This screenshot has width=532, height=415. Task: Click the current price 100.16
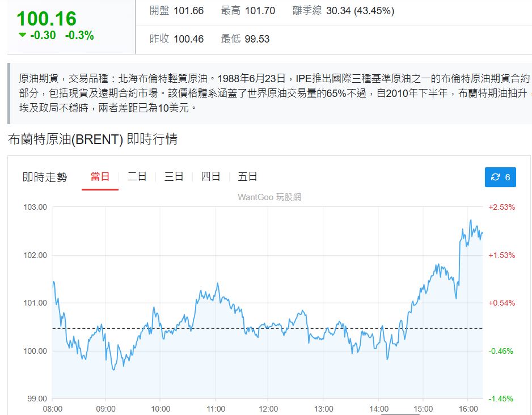46,19
